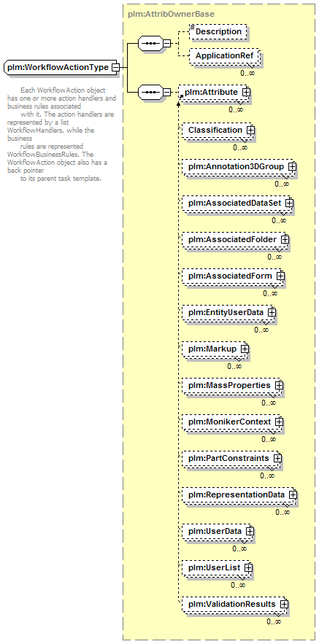This screenshot has height=644, width=319.
Task: Click the lower sequence compositor icon
Action: [x=150, y=93]
